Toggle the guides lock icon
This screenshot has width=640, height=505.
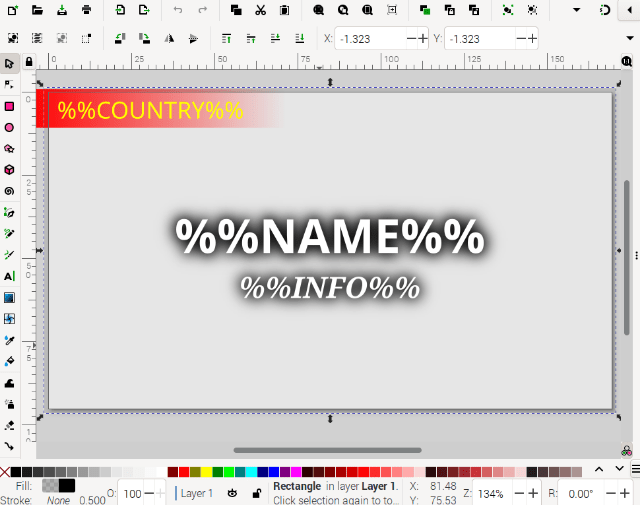pos(29,62)
